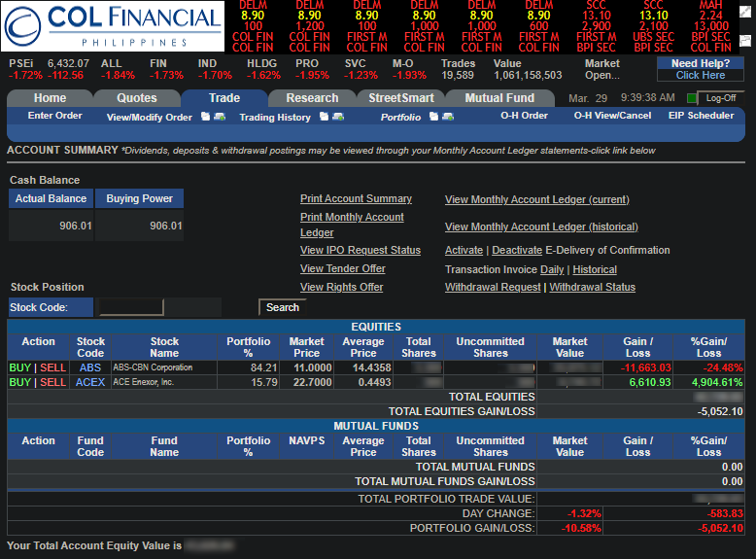Open Print Monthly Account Ledger link

[x=352, y=225]
